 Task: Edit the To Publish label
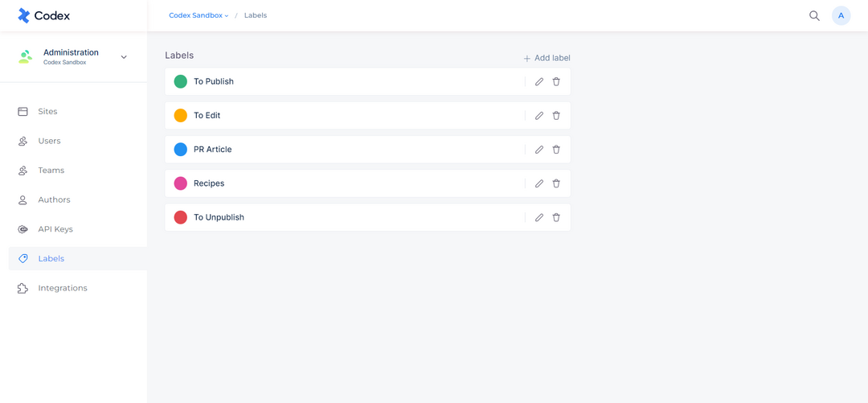(539, 81)
